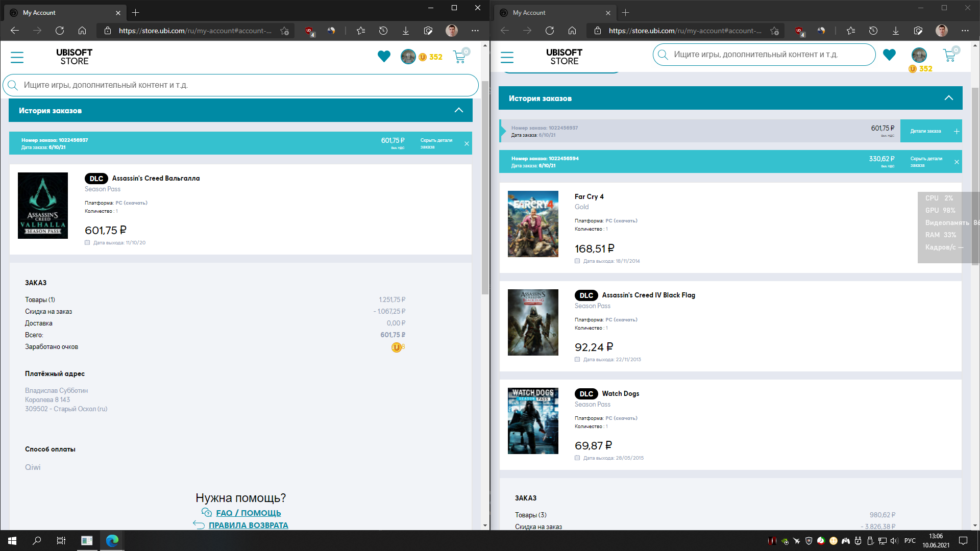Click left window vertical scrollbar thumb

[x=485, y=188]
